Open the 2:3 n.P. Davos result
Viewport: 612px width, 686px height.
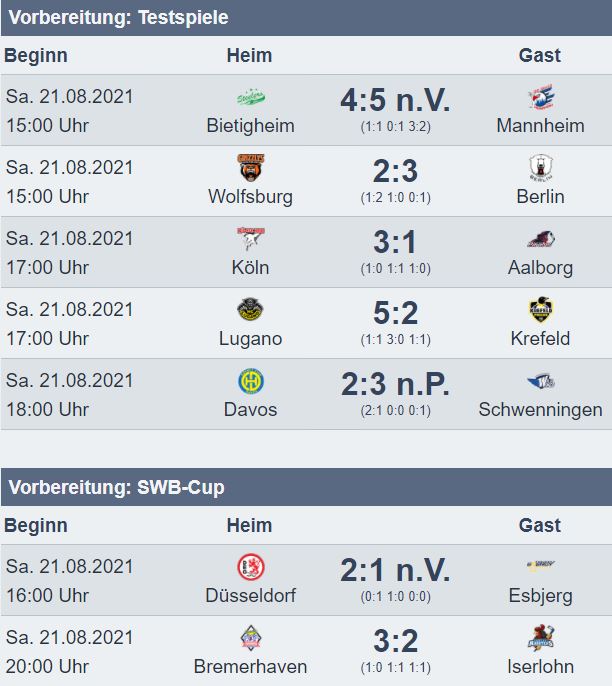(395, 384)
